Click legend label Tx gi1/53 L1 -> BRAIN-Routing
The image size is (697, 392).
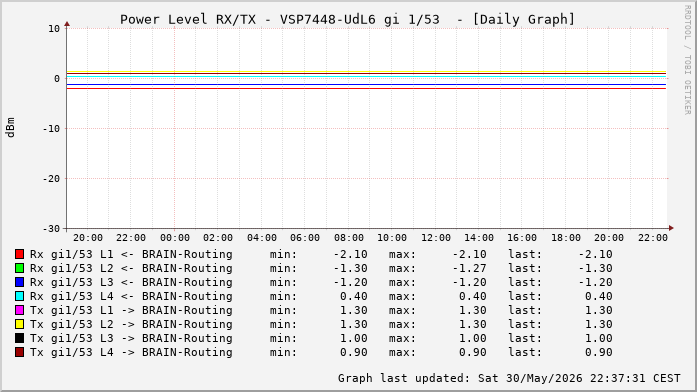131,310
